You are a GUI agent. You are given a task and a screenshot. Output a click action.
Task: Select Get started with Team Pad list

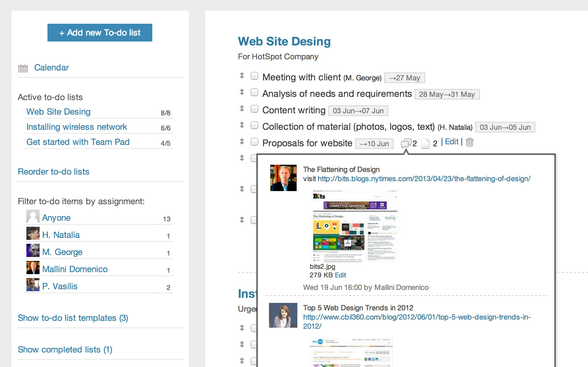(x=78, y=142)
